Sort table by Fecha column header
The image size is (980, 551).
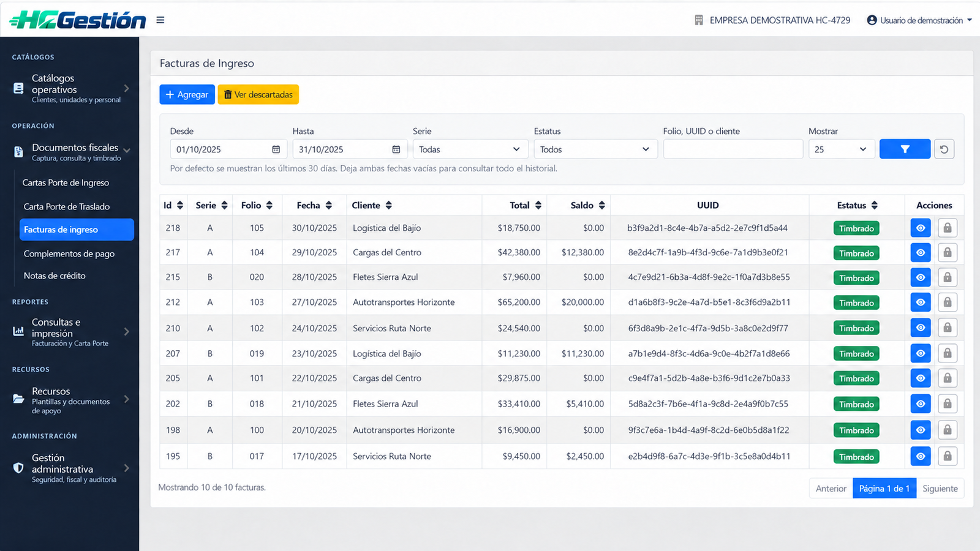314,205
